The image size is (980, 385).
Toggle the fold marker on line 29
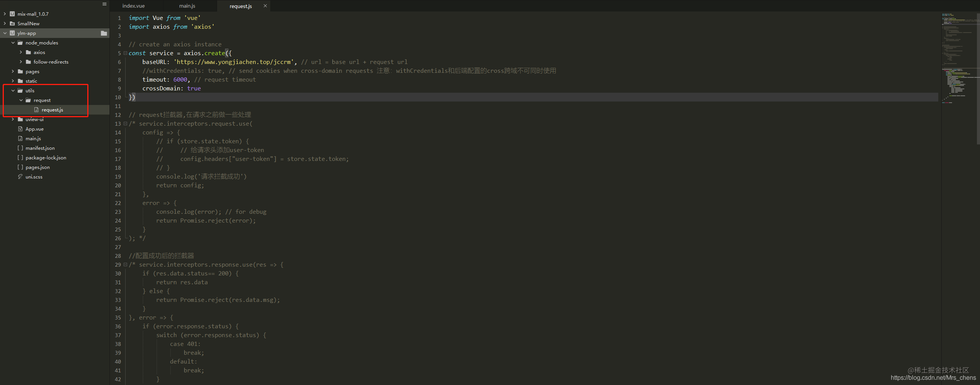(125, 264)
